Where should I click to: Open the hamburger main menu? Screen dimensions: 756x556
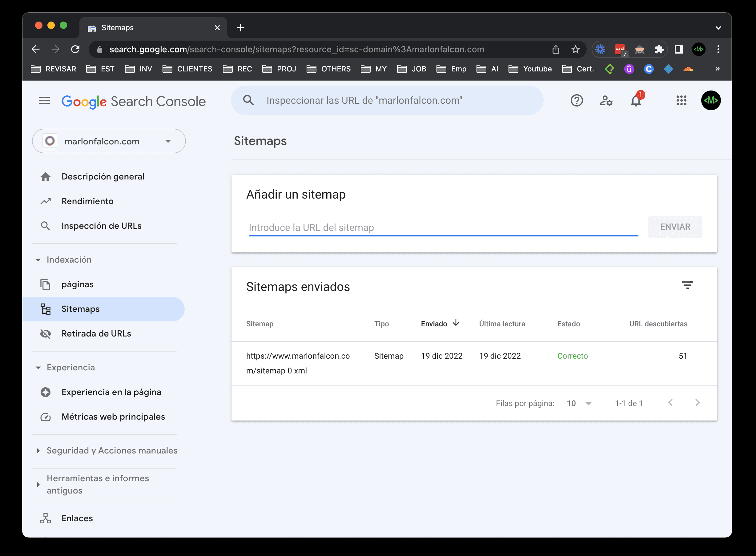point(44,101)
